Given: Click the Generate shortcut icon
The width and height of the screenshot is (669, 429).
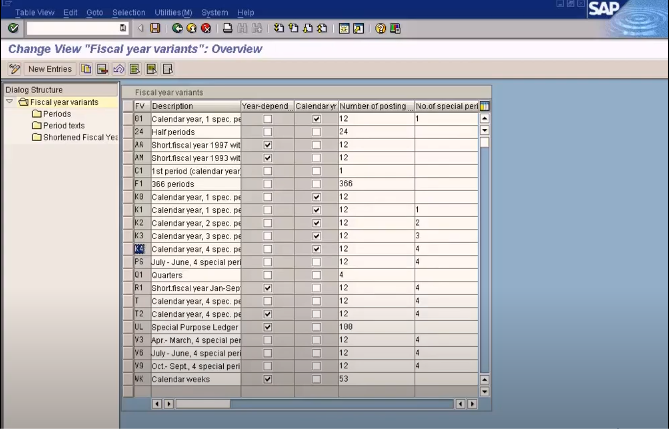Looking at the screenshot, I should pyautogui.click(x=358, y=28).
